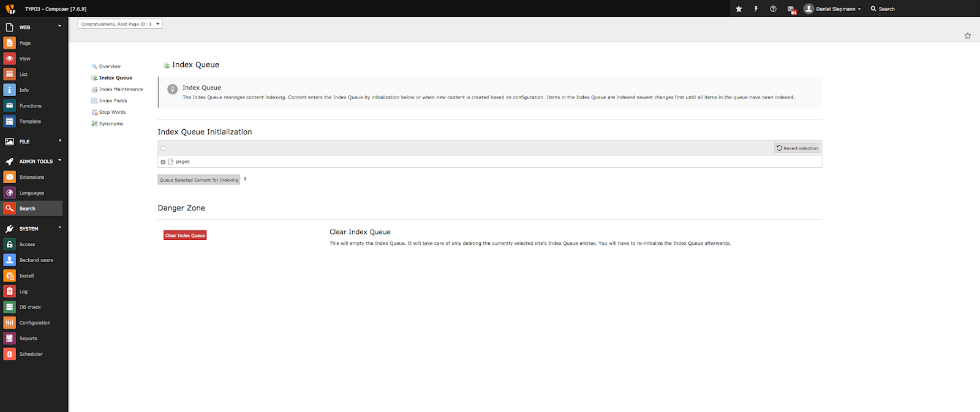This screenshot has width=980, height=412.
Task: Open the Scheduler module icon
Action: 9,354
